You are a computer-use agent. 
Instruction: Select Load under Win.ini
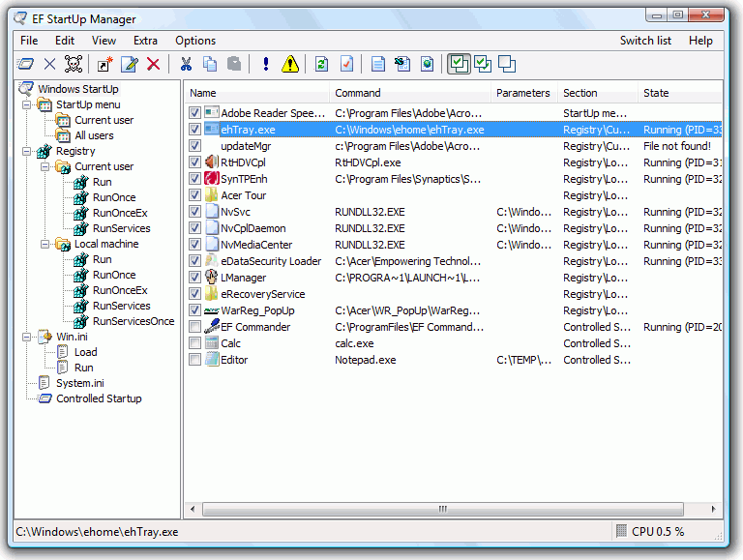tap(86, 352)
